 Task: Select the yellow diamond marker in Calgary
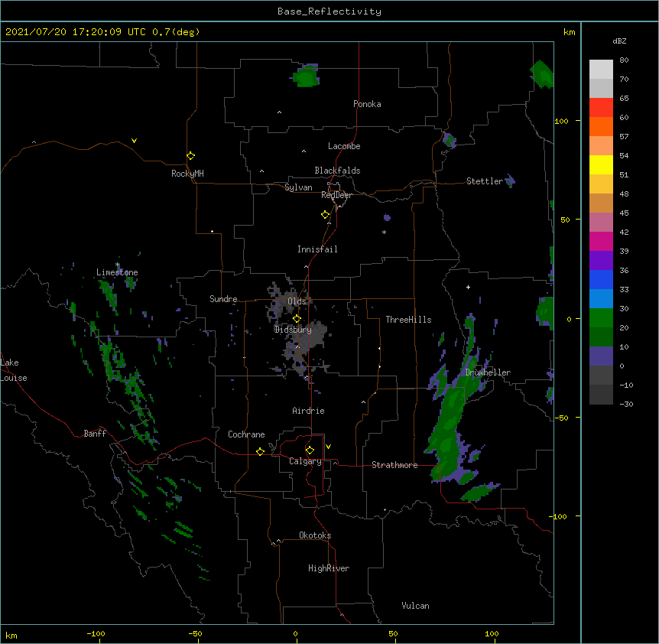pyautogui.click(x=310, y=450)
